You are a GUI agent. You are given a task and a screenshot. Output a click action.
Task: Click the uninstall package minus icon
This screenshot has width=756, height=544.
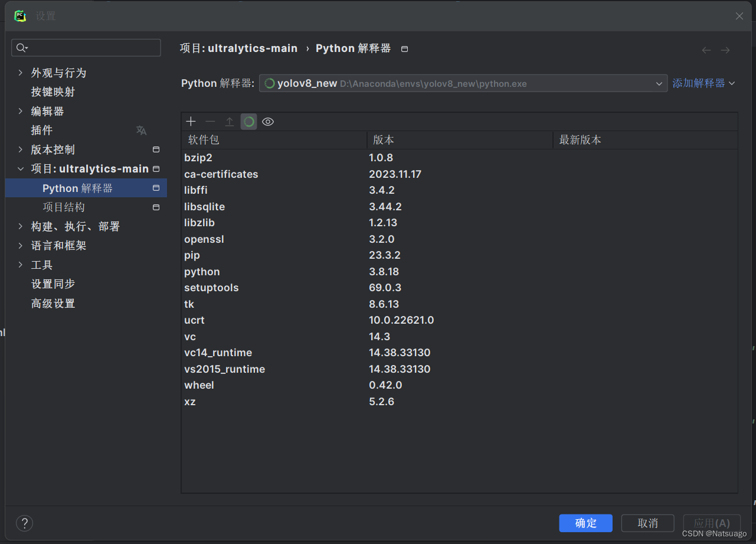click(x=210, y=122)
